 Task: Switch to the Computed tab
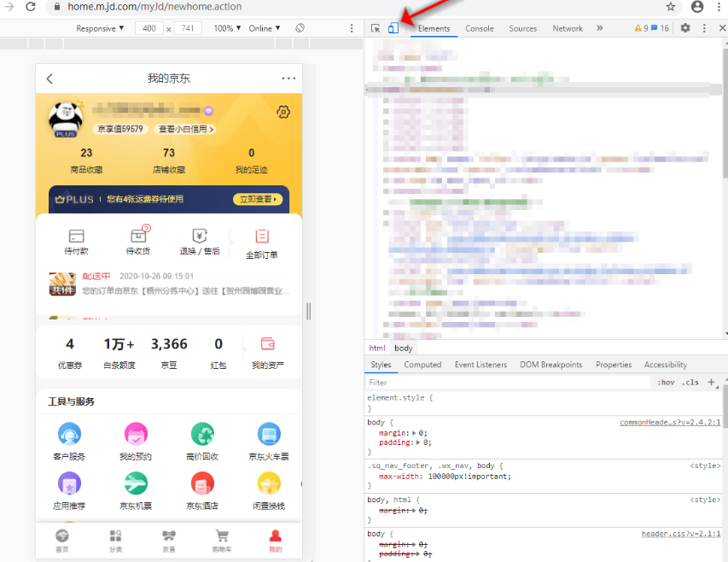[422, 365]
